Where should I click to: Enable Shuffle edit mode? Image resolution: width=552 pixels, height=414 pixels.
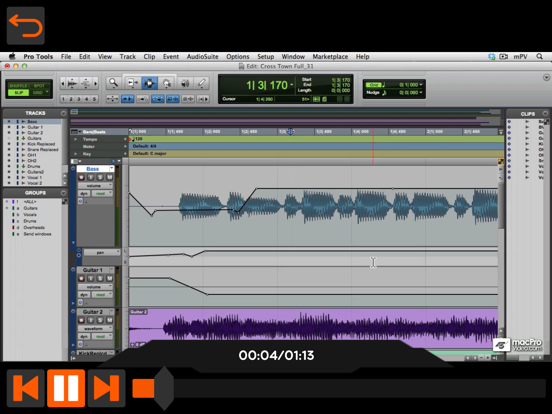pos(18,86)
